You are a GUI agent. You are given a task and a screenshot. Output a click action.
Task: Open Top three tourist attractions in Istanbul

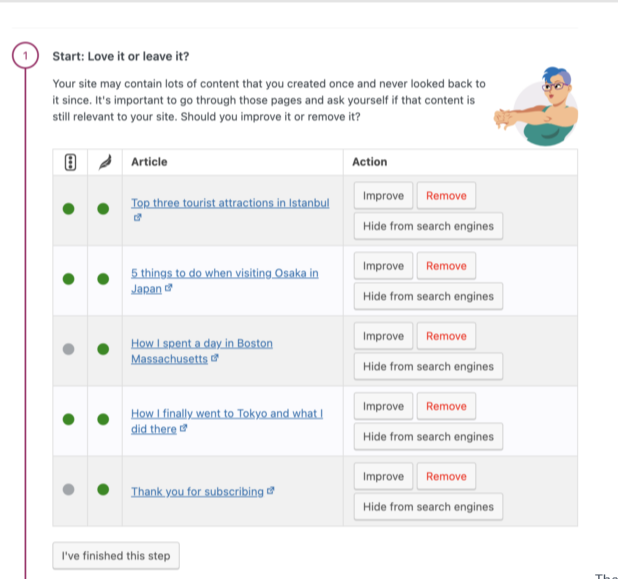tap(229, 203)
